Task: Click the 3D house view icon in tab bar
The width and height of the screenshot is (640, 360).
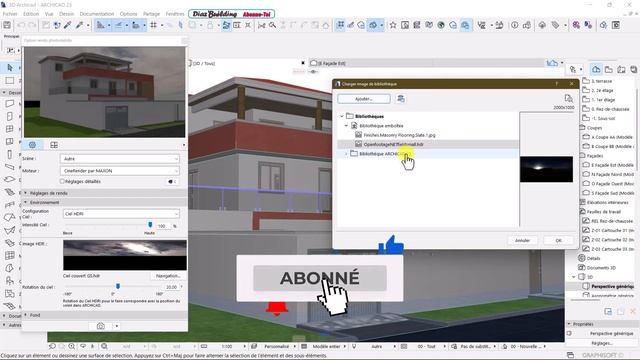Action: click(552, 63)
